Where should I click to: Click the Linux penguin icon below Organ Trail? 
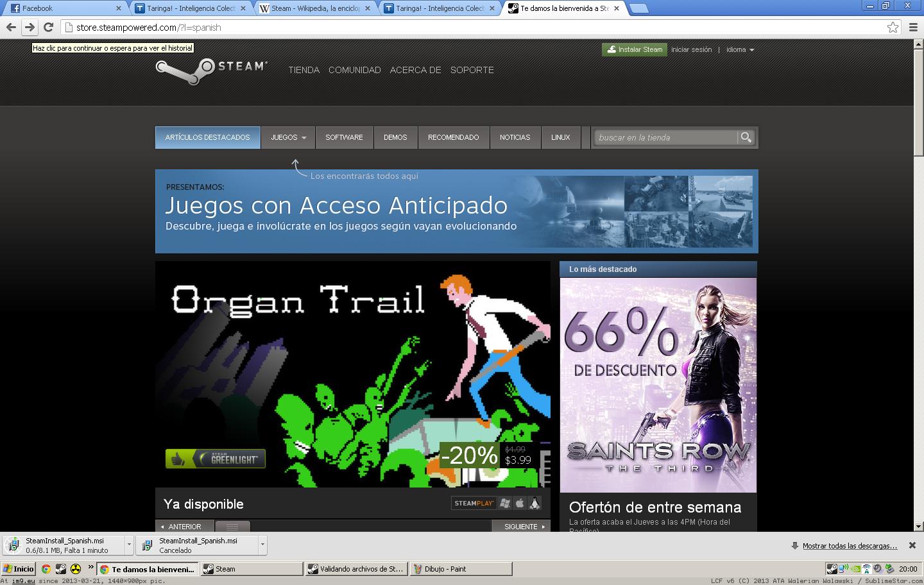click(x=535, y=504)
